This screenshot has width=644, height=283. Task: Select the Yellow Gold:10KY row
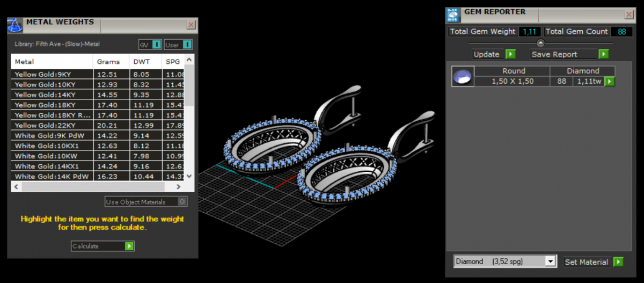pos(98,85)
